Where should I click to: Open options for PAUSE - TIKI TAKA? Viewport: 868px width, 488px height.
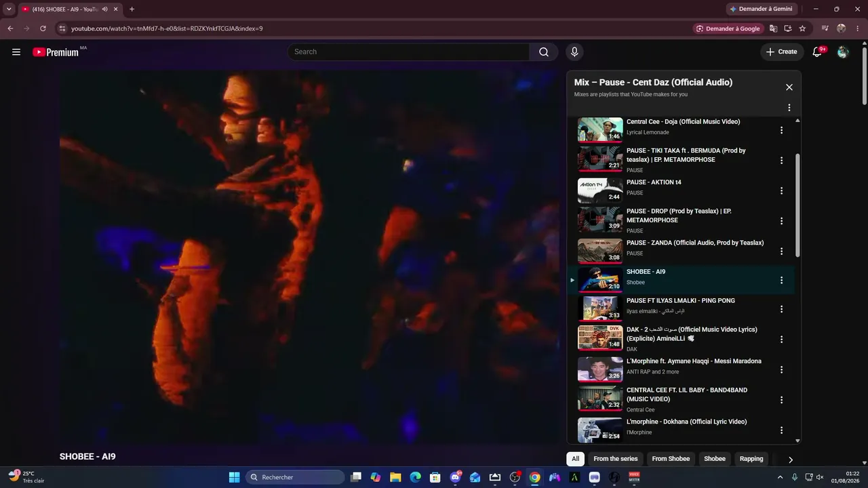coord(781,161)
